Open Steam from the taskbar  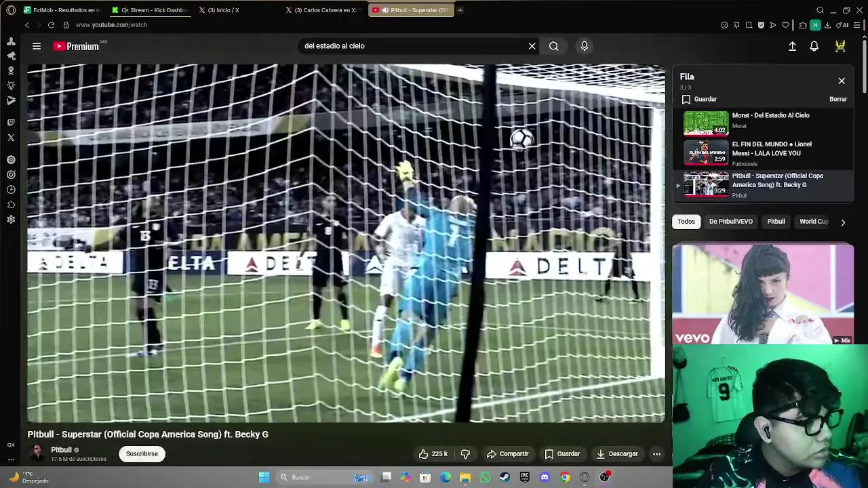coord(505,477)
